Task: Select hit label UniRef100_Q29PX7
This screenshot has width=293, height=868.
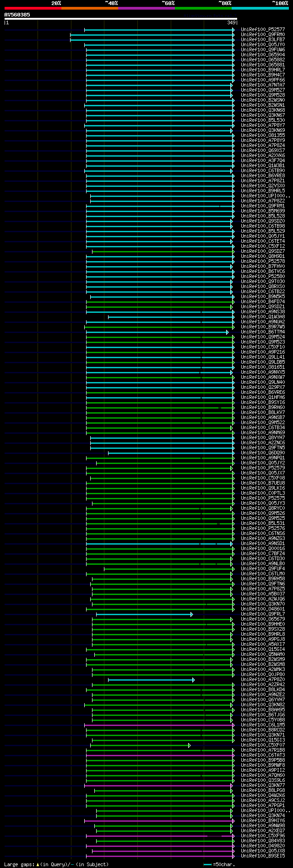Action: click(x=263, y=387)
